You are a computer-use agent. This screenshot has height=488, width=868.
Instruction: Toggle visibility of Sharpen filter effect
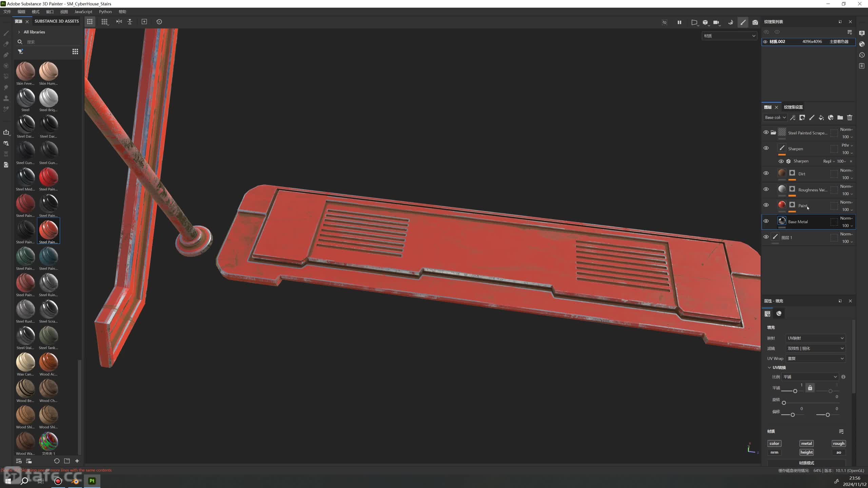(x=781, y=161)
